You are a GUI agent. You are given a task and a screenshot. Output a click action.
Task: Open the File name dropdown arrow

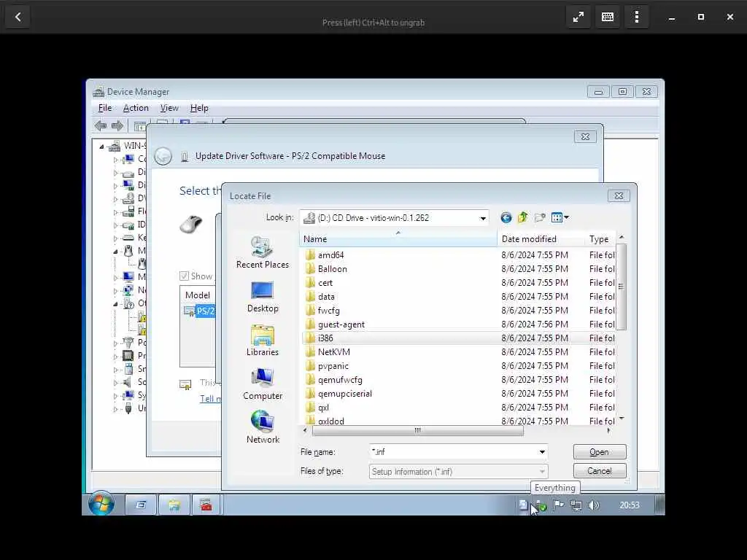pyautogui.click(x=542, y=452)
